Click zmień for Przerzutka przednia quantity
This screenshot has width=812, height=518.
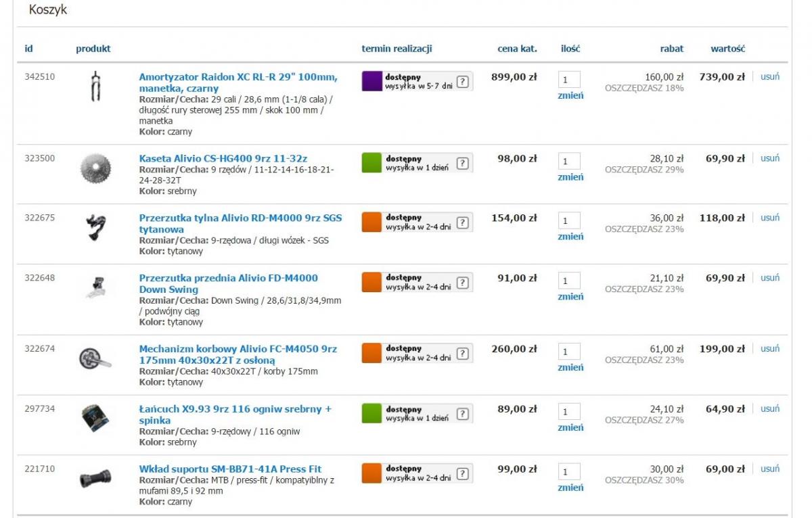click(570, 296)
